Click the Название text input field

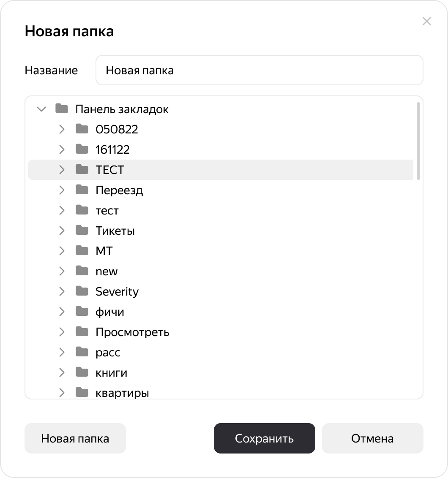tap(259, 70)
